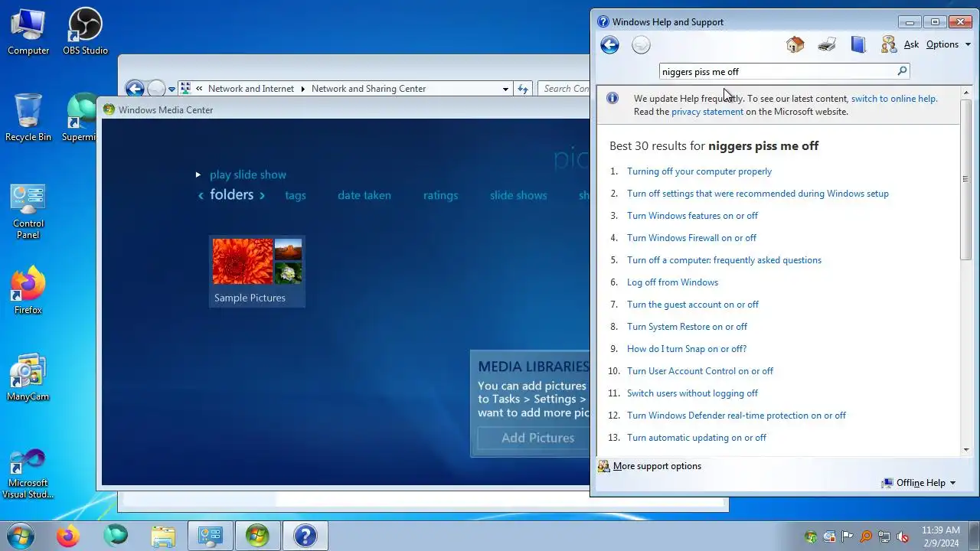Click the Sample Pictures folder thumbnail
Viewport: 980px width, 551px height.
(257, 271)
